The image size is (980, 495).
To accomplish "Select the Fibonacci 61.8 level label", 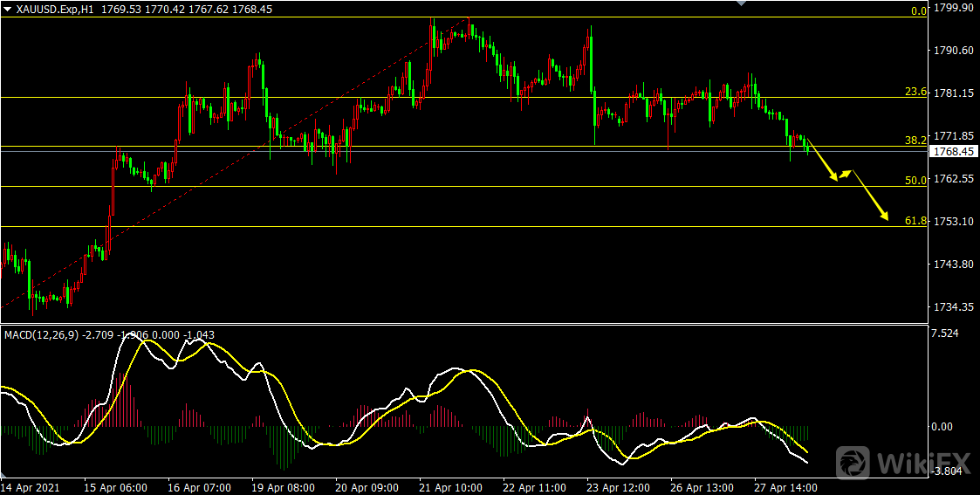I will pos(915,221).
